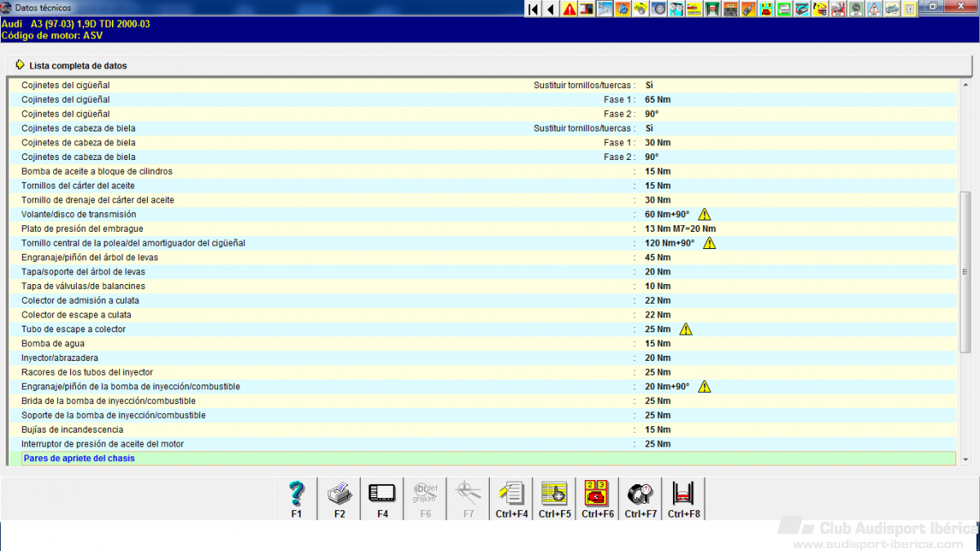Click value 13 Nm M7=20 Nm

click(680, 229)
